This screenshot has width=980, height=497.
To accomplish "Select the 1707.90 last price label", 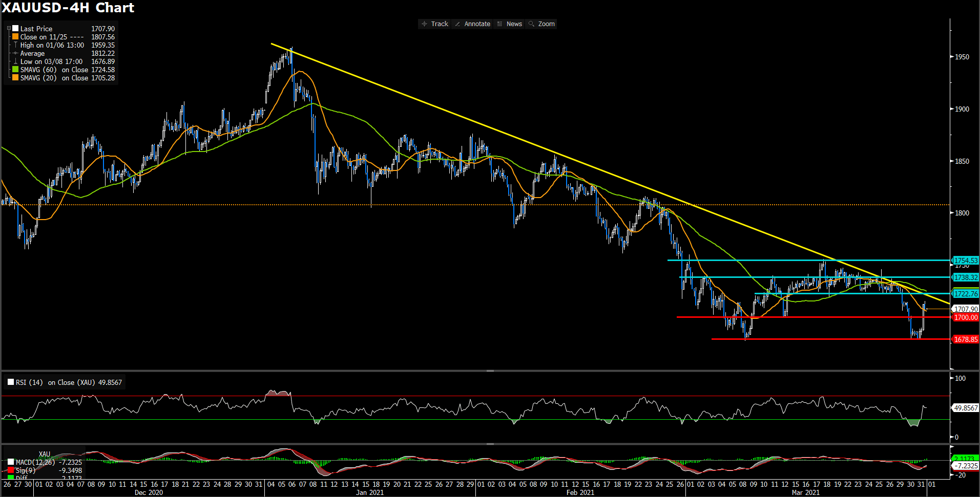I will point(966,309).
